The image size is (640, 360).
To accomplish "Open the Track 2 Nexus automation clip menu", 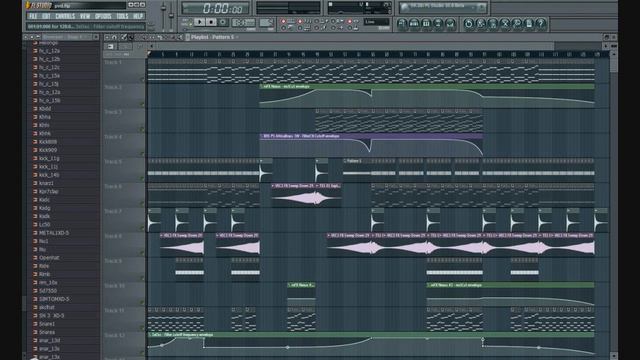I will coord(262,87).
